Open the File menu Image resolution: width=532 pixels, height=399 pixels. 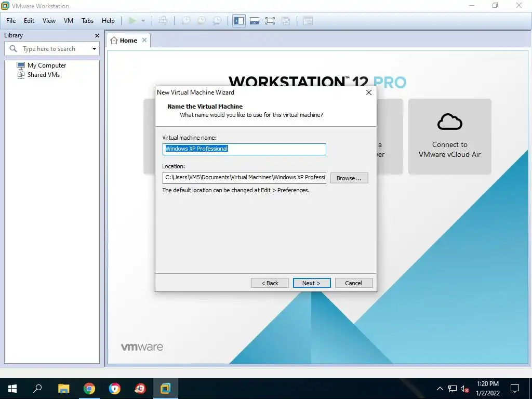[x=11, y=21]
